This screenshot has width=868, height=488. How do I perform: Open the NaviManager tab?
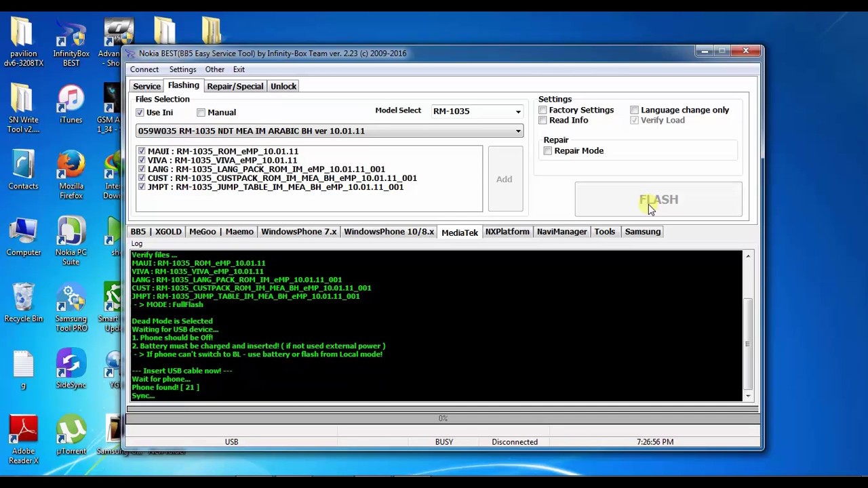tap(562, 232)
